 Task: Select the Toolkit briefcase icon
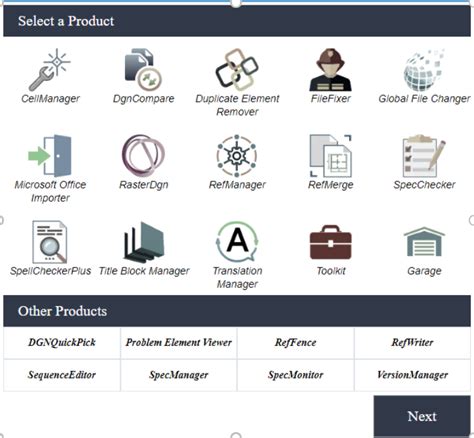point(330,243)
